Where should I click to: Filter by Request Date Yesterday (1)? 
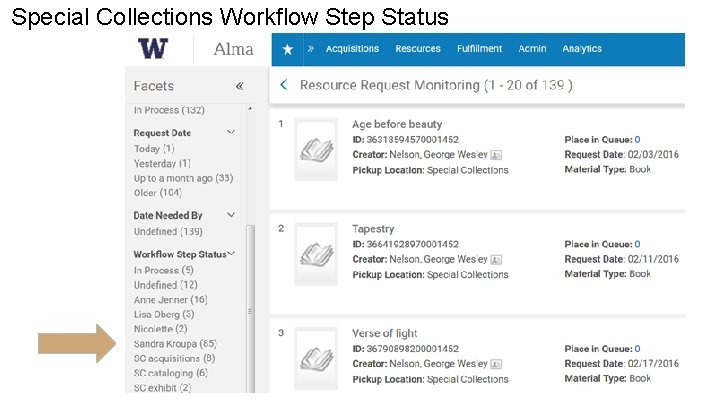pos(162,163)
